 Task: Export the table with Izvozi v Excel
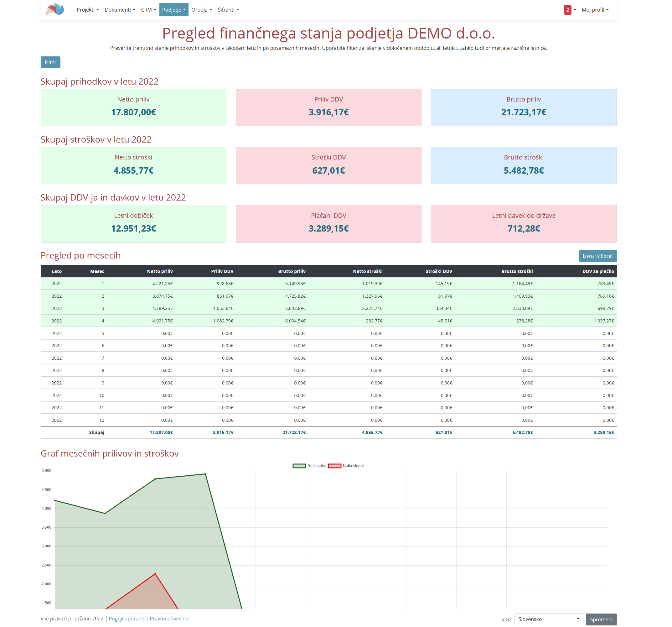[x=597, y=256]
